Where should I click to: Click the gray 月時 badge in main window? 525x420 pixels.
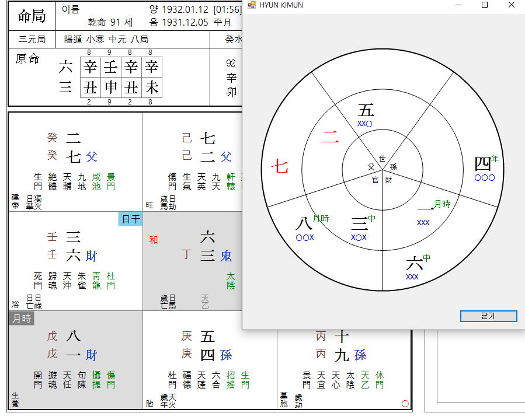tap(22, 318)
